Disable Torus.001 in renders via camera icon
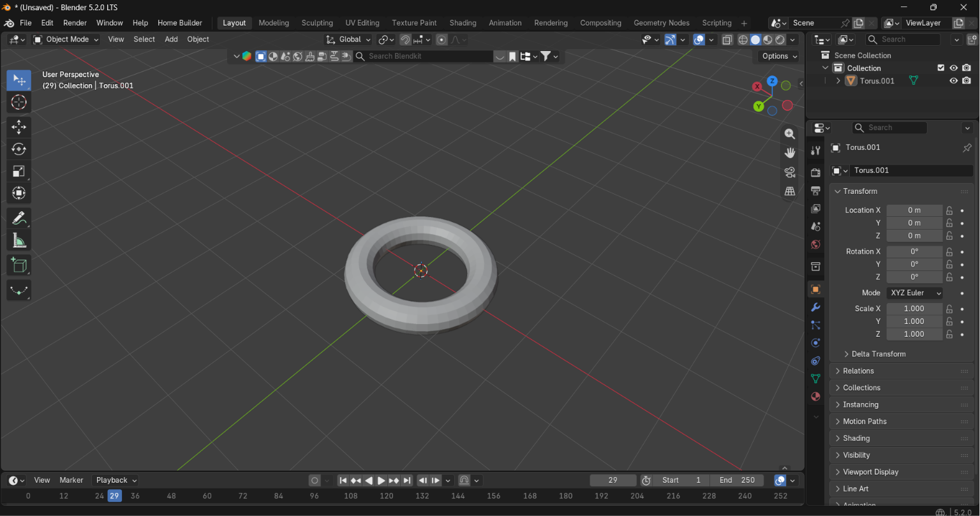The height and width of the screenshot is (516, 980). 967,81
